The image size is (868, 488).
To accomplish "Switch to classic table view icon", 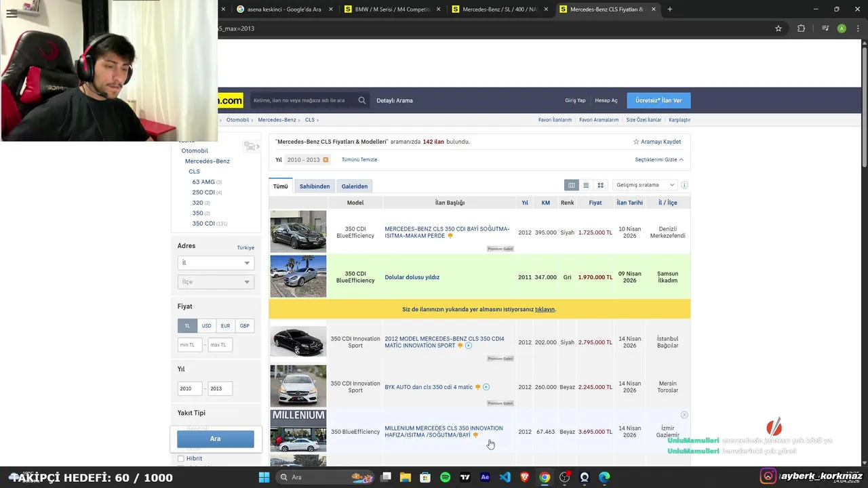I will click(572, 185).
